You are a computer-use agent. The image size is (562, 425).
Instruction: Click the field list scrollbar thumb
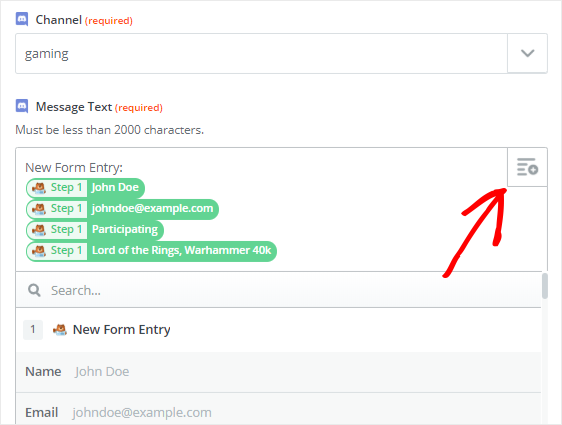click(x=545, y=286)
